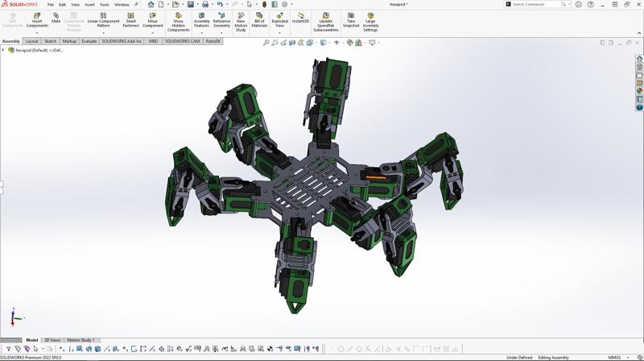Screen dimensions: 644x361
Task: Click the Exploded View tool
Action: tap(279, 21)
